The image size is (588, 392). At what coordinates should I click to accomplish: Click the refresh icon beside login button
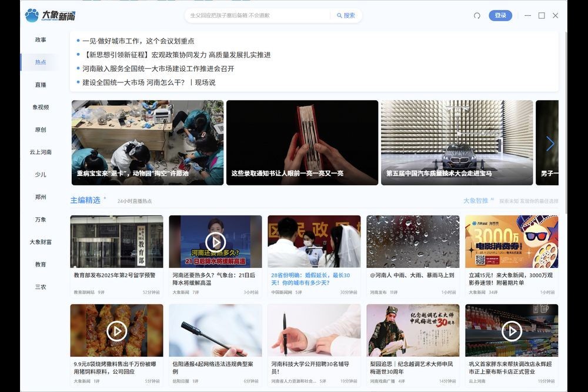pos(477,15)
